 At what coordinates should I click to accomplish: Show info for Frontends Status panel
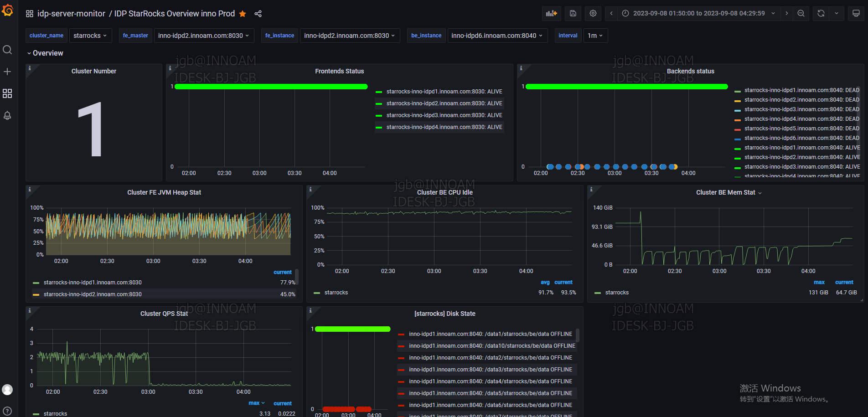tap(170, 68)
